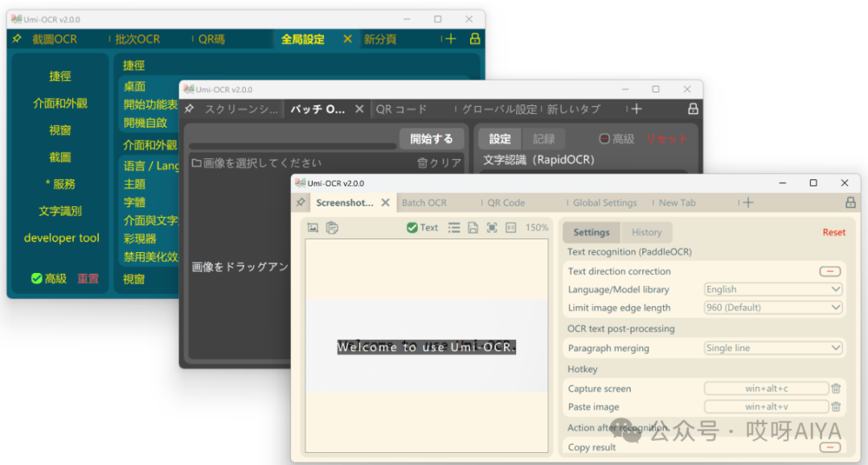868x465 pixels.
Task: Open the スクリーンシ... tab in the Japanese window
Action: tap(241, 109)
